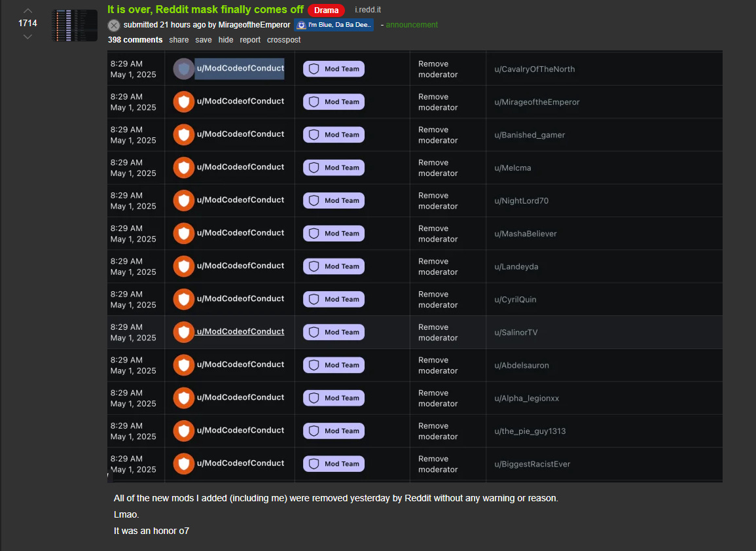The width and height of the screenshot is (756, 551).
Task: Select username u/NightLord70
Action: [521, 201]
